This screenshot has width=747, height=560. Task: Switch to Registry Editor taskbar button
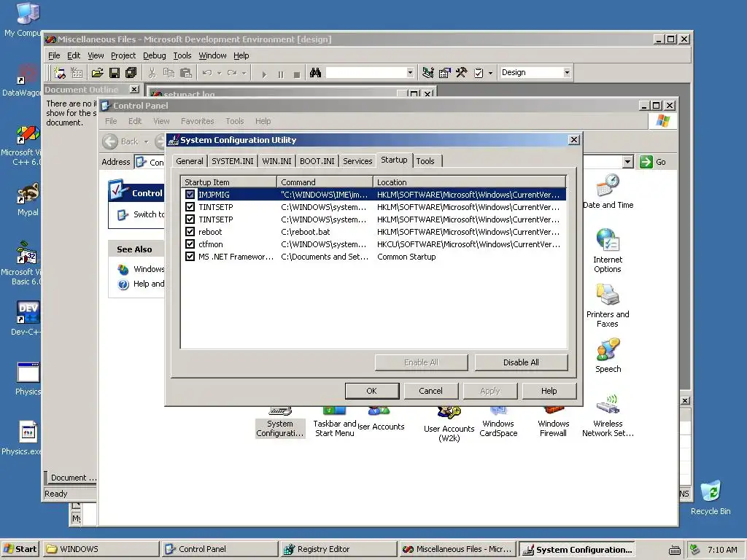[338, 549]
